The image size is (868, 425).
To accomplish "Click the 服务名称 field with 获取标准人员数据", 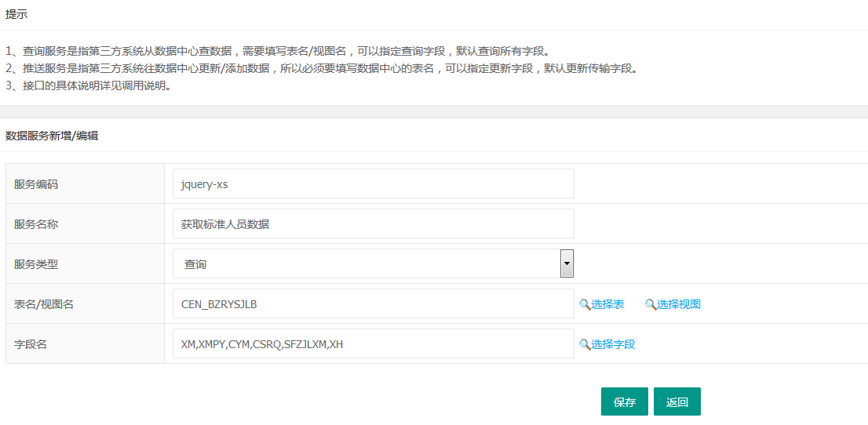I will point(373,224).
